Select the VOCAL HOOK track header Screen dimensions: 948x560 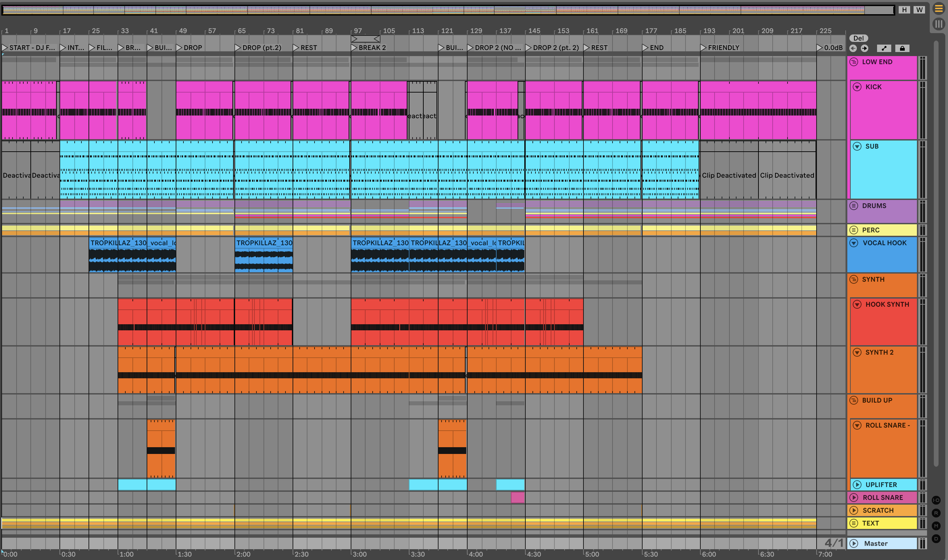pyautogui.click(x=884, y=243)
